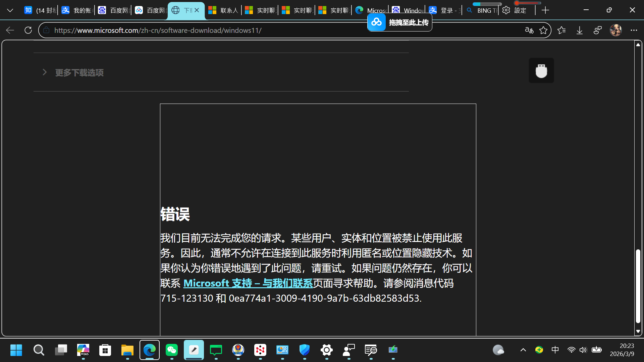
Task: Open the tab actions dropdown arrow
Action: [10, 10]
